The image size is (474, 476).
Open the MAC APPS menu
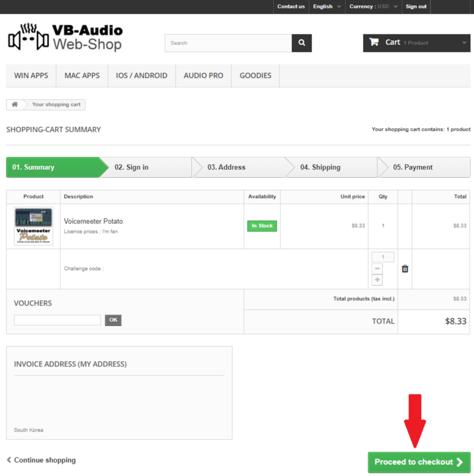82,76
